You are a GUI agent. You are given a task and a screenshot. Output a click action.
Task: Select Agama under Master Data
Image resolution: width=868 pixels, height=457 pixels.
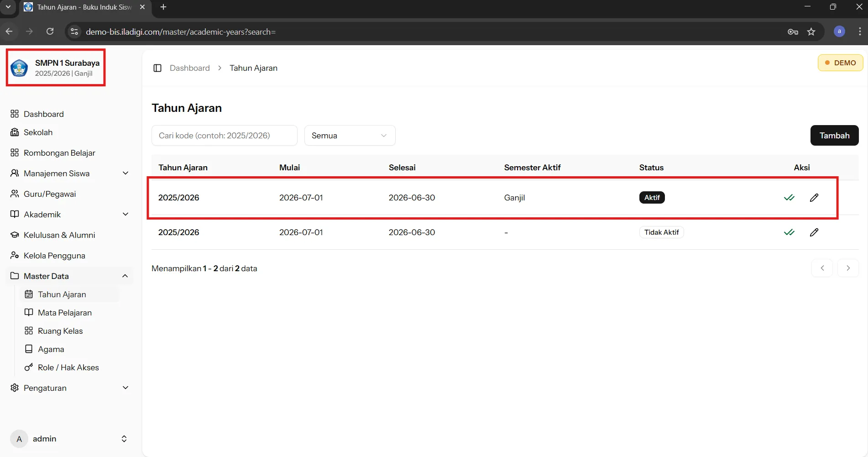[x=51, y=349]
